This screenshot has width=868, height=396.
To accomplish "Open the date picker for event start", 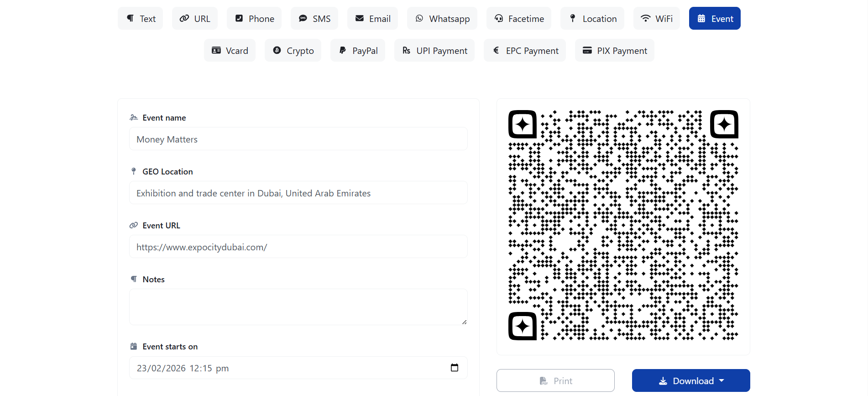I will [455, 367].
